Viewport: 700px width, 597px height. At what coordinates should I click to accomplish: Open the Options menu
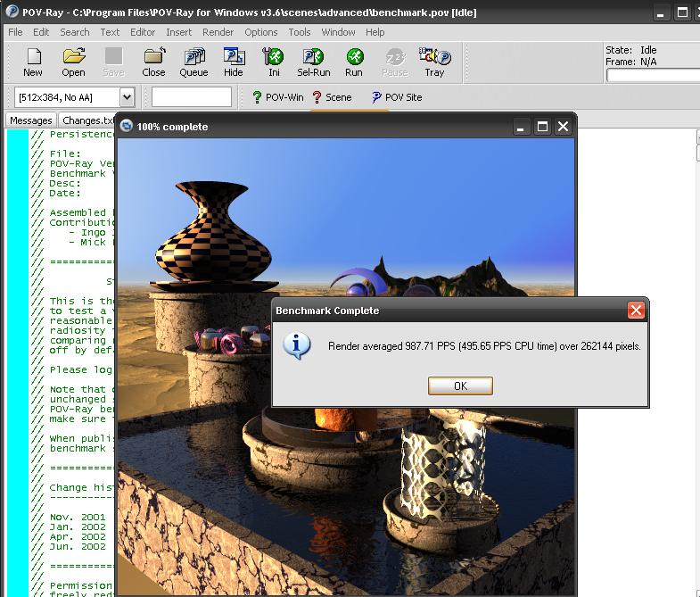tap(261, 32)
